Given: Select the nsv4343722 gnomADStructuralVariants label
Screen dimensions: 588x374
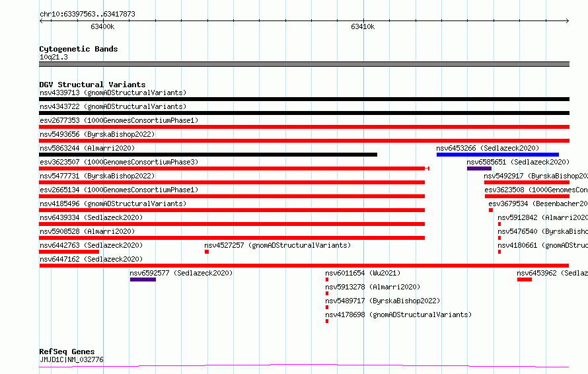Looking at the screenshot, I should tap(113, 106).
